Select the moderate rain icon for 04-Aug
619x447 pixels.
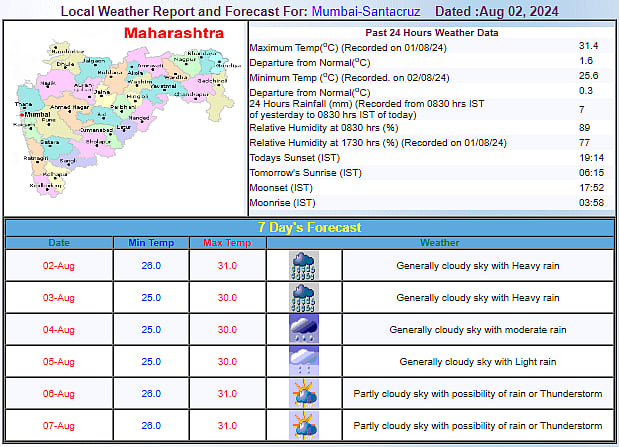303,330
